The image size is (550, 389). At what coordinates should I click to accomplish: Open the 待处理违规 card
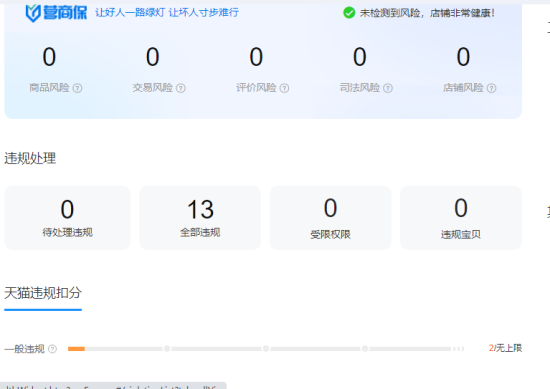pyautogui.click(x=67, y=218)
